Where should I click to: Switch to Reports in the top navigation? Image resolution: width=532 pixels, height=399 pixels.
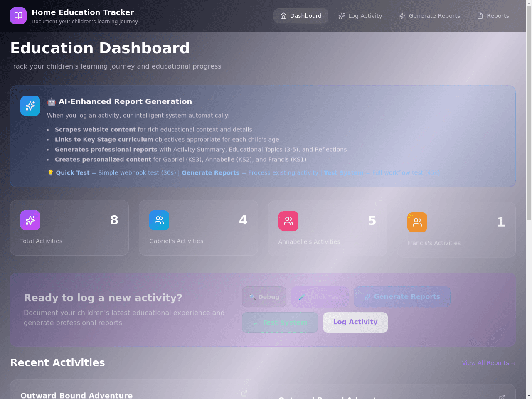(x=493, y=16)
